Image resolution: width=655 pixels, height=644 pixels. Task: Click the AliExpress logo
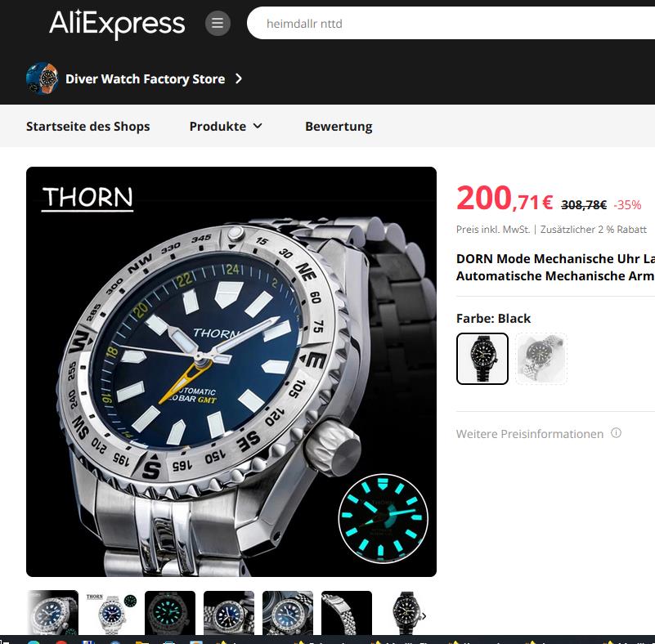(117, 24)
